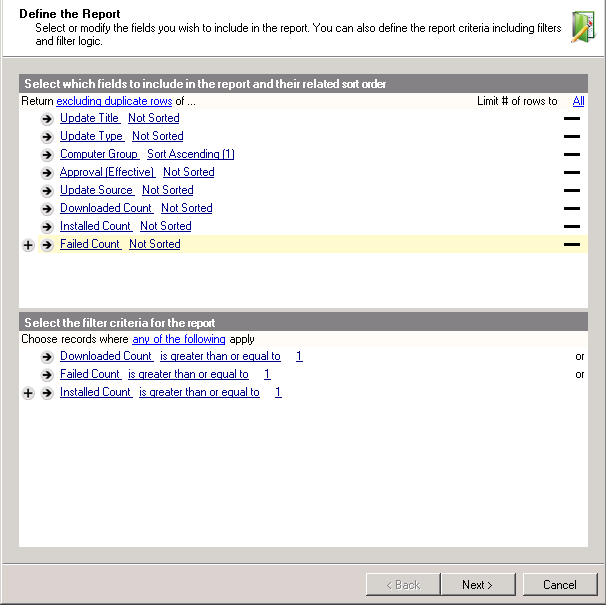The height and width of the screenshot is (605, 606).
Task: Click the Approval (Effective) field link
Action: click(107, 172)
